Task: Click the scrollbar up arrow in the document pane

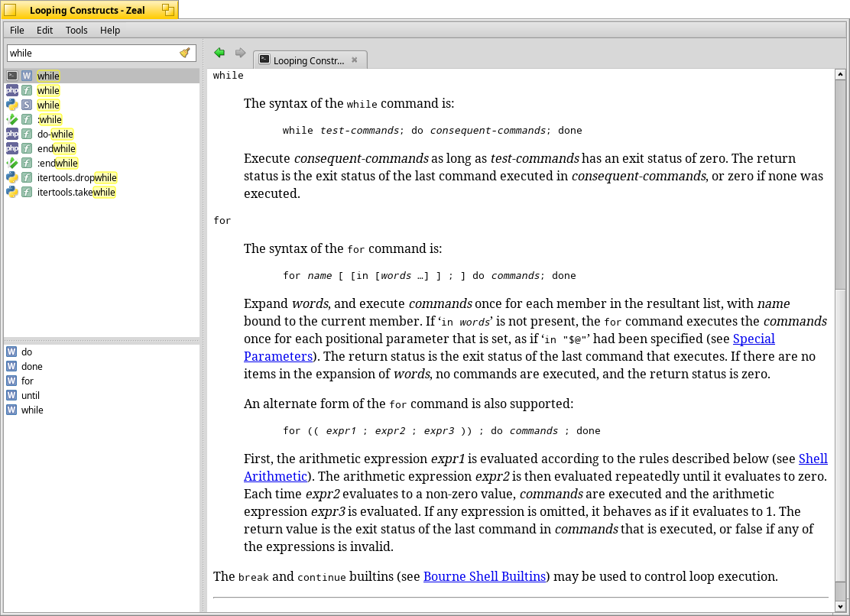Action: (x=840, y=74)
